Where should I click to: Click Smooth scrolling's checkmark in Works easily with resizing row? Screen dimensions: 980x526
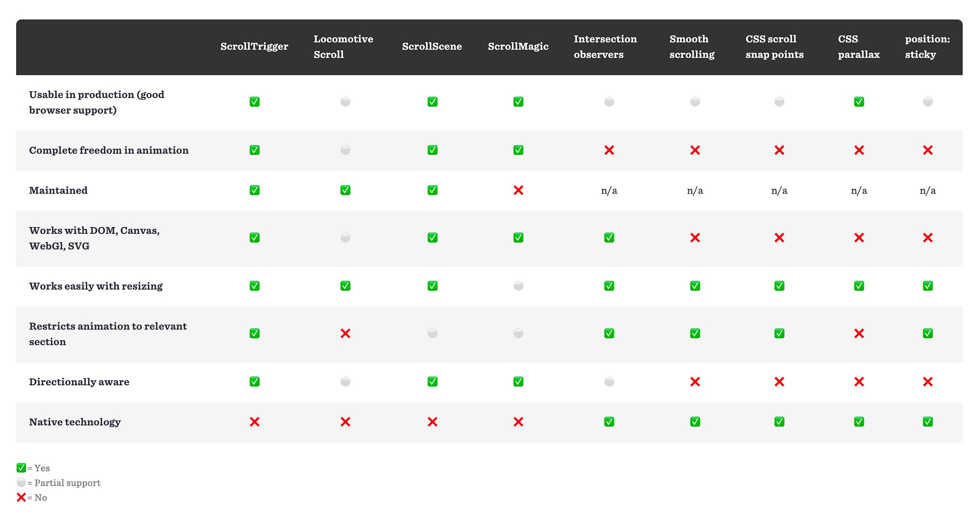click(695, 286)
